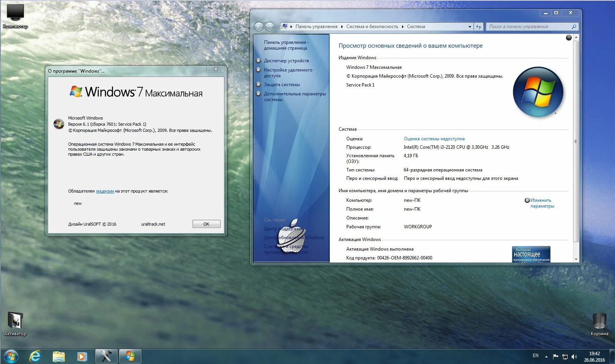Show hidden tray icons arrow
Image resolution: width=615 pixels, height=364 pixels.
(546, 357)
